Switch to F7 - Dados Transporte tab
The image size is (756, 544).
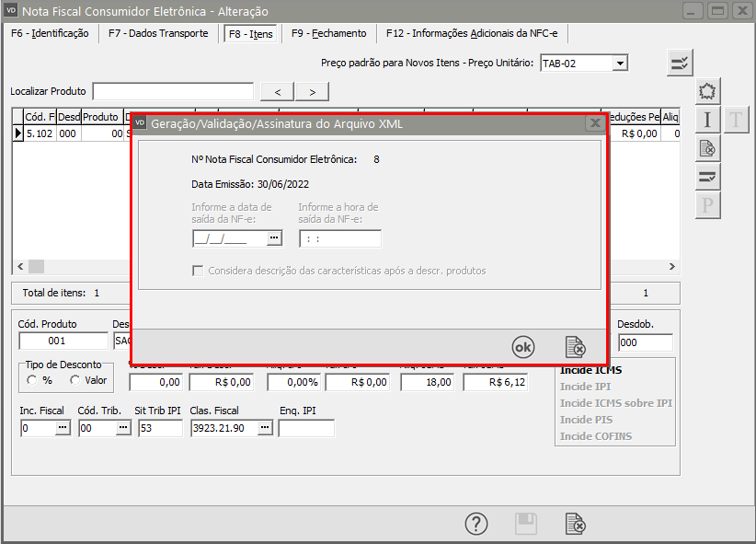[x=158, y=33]
